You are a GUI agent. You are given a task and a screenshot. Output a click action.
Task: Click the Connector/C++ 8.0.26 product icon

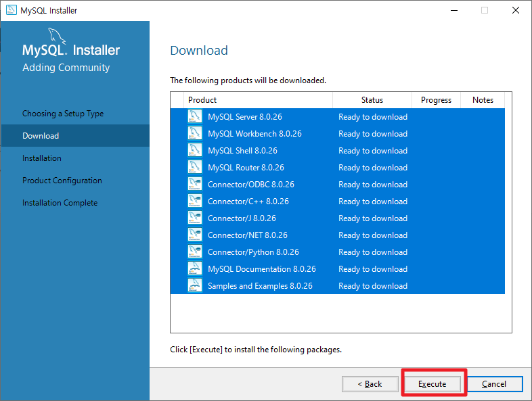tap(195, 201)
